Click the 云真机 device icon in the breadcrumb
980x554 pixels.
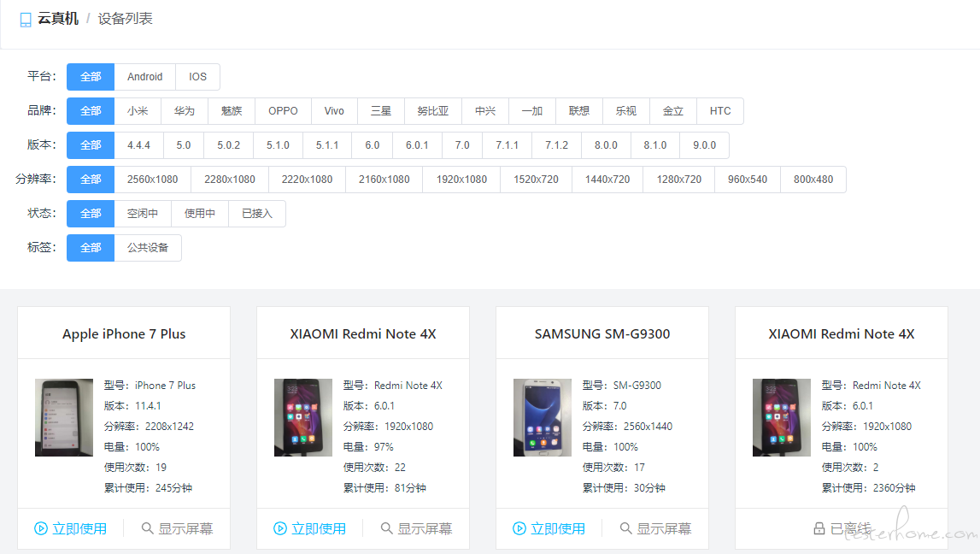click(26, 20)
